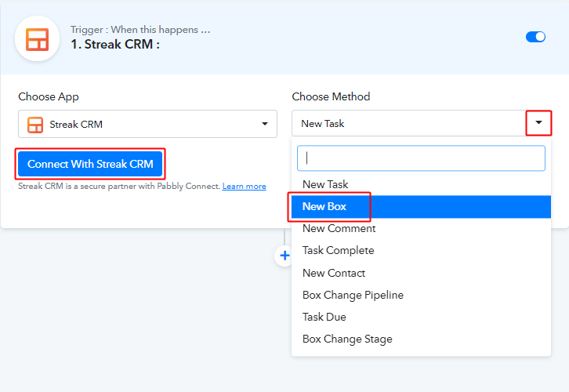This screenshot has height=392, width=569.
Task: Click the large Streak CRM trigger logo
Action: click(x=37, y=39)
